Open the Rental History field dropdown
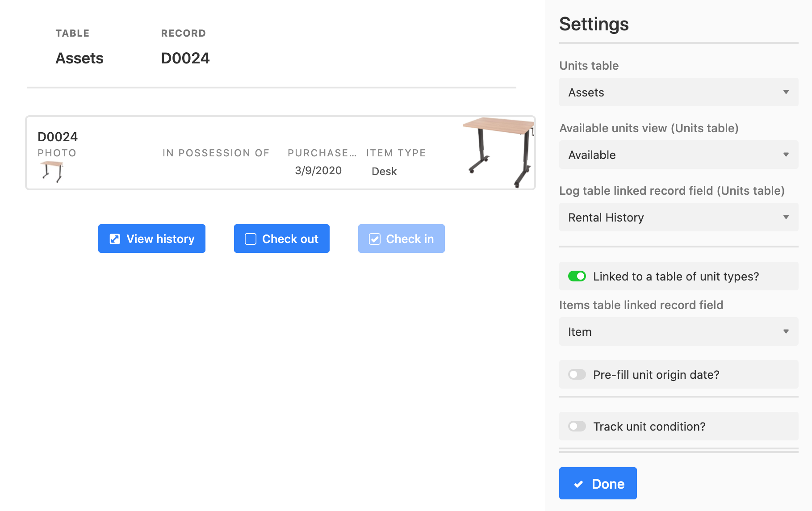The width and height of the screenshot is (812, 511). pos(678,218)
